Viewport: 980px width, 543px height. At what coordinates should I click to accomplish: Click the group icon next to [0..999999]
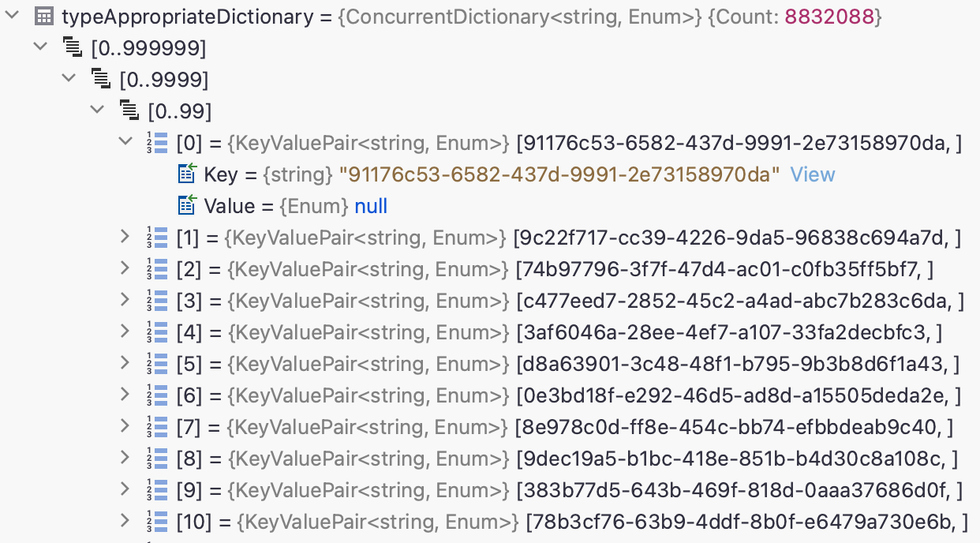point(72,47)
